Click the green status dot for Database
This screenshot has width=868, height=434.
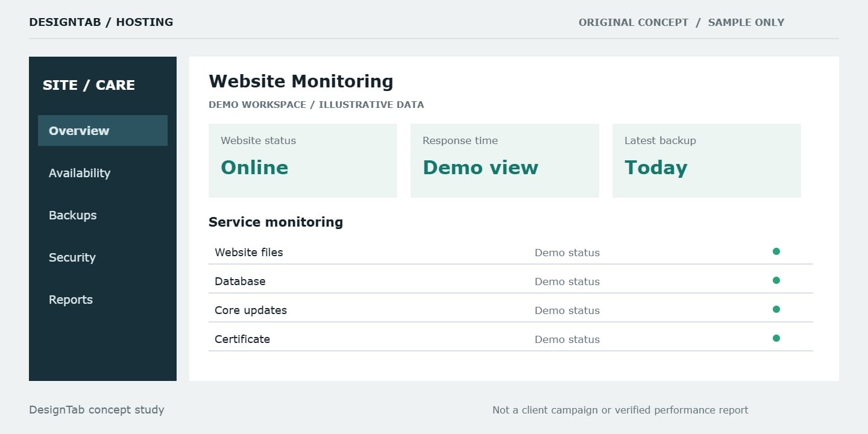776,280
